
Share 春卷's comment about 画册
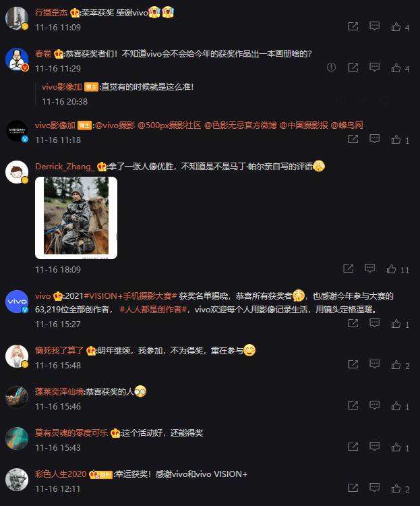353,67
